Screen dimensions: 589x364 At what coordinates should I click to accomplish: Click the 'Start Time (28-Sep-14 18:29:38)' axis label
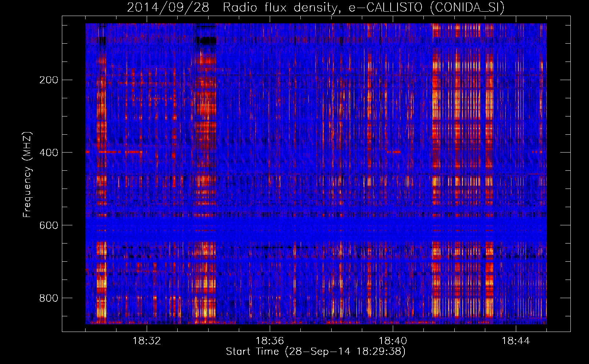(316, 352)
